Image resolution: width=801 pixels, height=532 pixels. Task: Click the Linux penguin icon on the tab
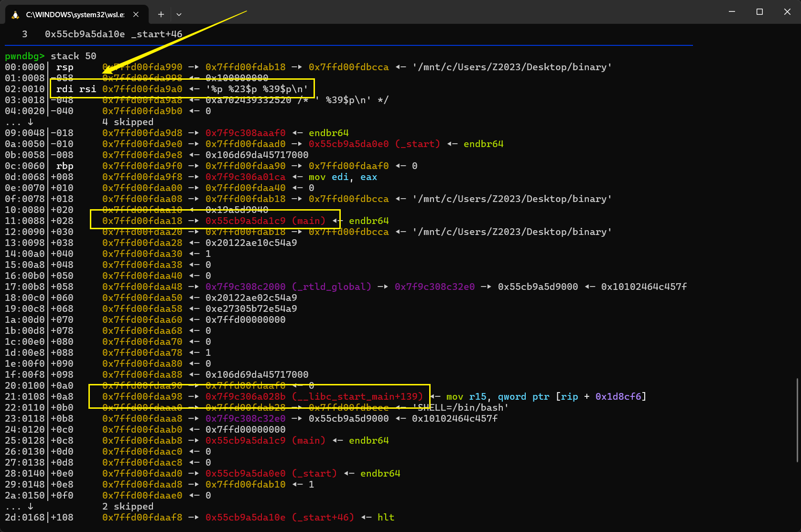point(15,14)
